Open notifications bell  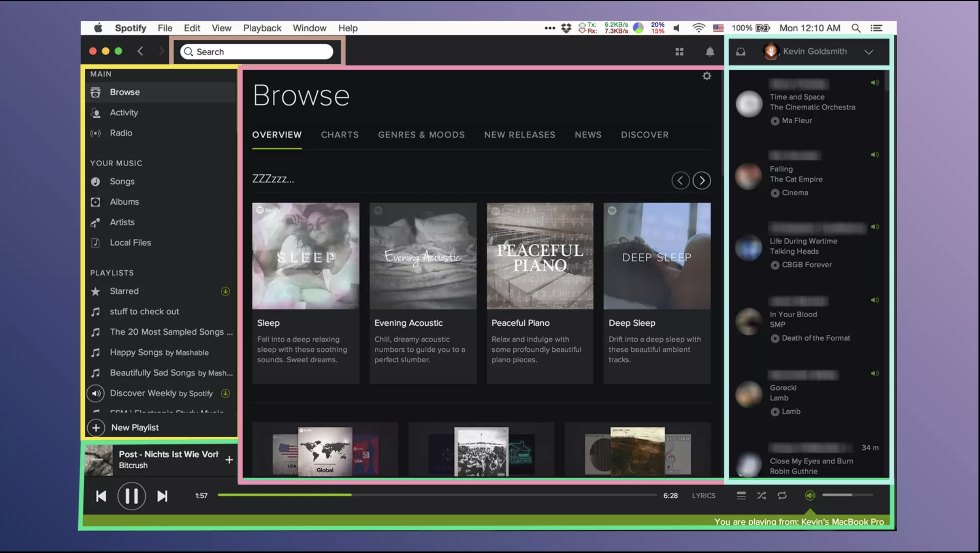click(x=710, y=51)
